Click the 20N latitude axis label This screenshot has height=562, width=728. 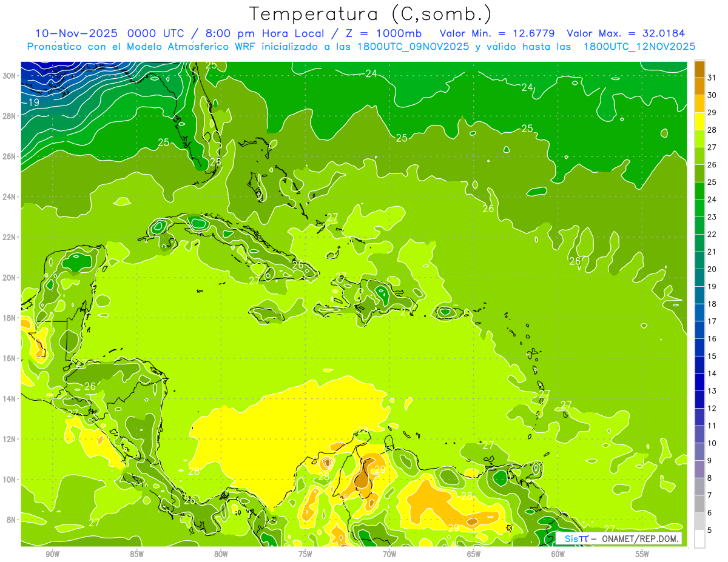click(x=10, y=278)
